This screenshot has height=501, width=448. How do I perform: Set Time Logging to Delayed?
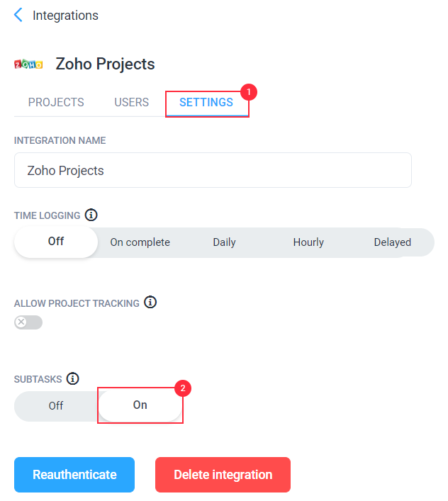[x=393, y=242]
